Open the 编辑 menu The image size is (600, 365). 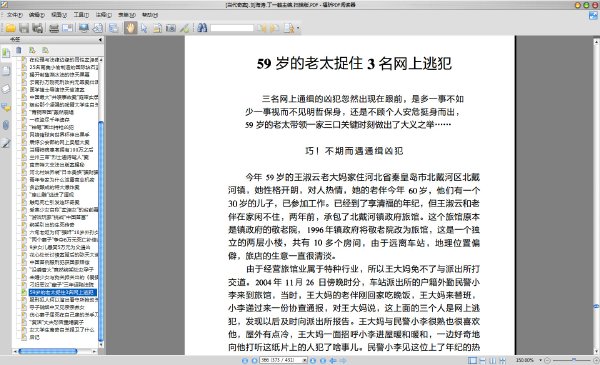coord(36,15)
